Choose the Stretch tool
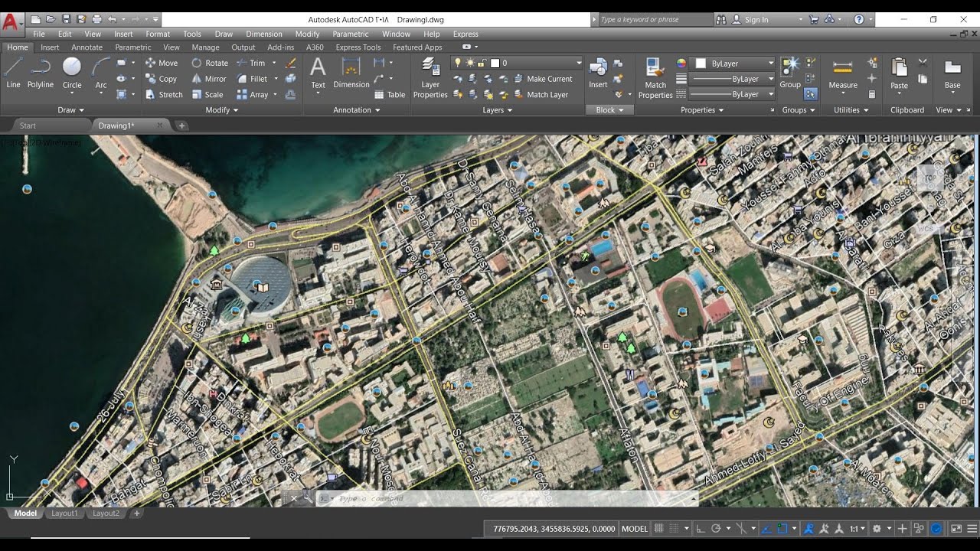The height and width of the screenshot is (551, 980). 164,95
